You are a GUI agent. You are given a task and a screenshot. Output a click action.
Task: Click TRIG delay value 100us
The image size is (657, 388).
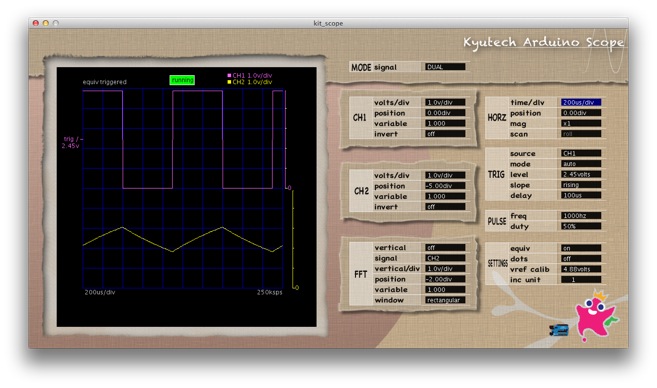pos(581,195)
